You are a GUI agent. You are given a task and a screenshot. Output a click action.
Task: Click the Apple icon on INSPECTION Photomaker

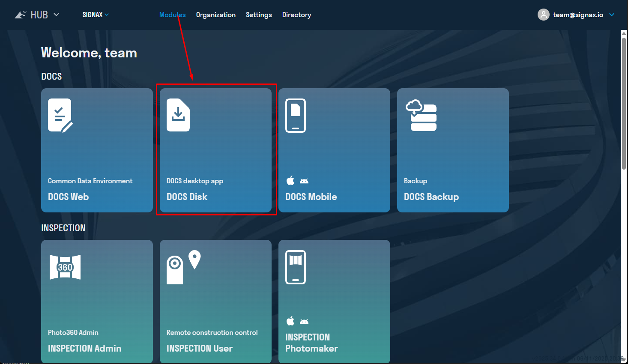tap(290, 321)
